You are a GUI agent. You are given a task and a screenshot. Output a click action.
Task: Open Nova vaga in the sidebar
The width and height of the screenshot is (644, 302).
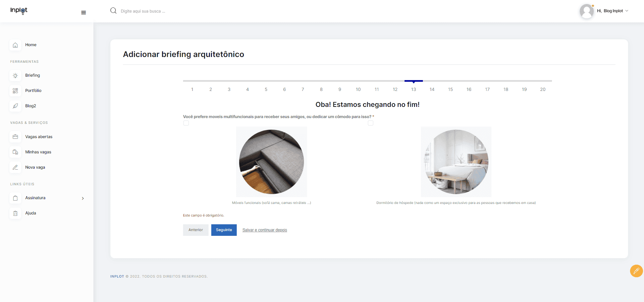(35, 167)
